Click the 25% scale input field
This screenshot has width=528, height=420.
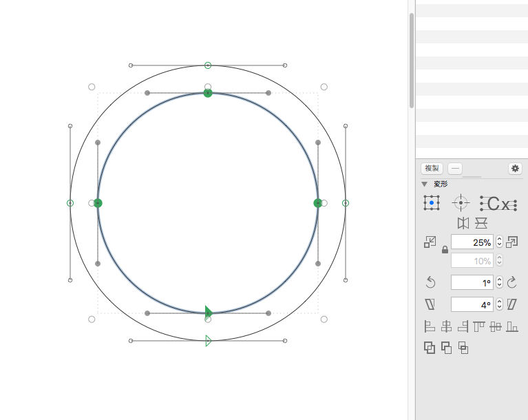pos(472,242)
